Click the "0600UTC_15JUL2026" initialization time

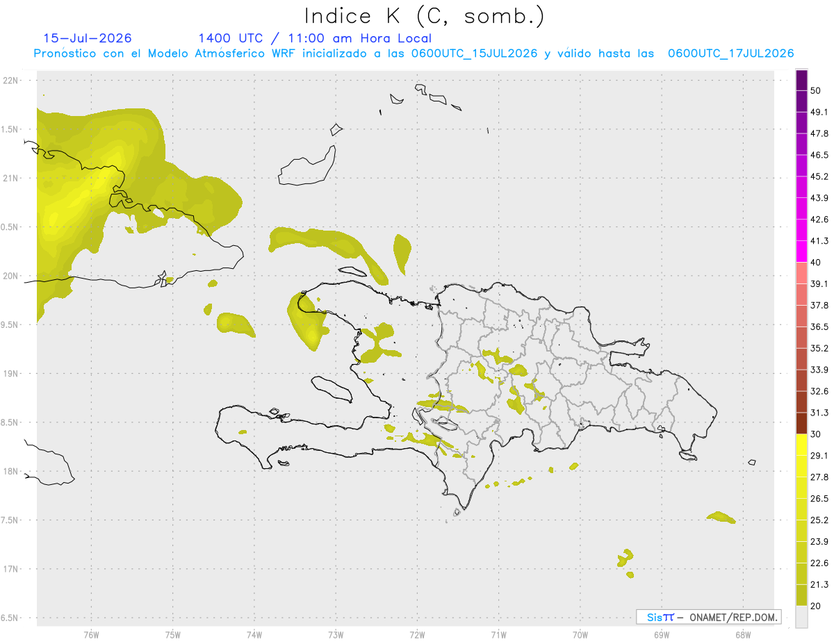click(474, 53)
